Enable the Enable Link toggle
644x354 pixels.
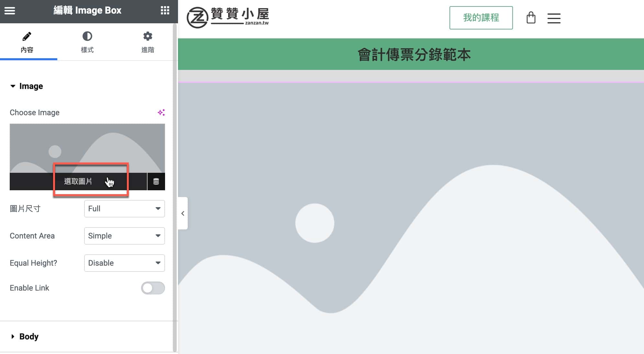[153, 288]
